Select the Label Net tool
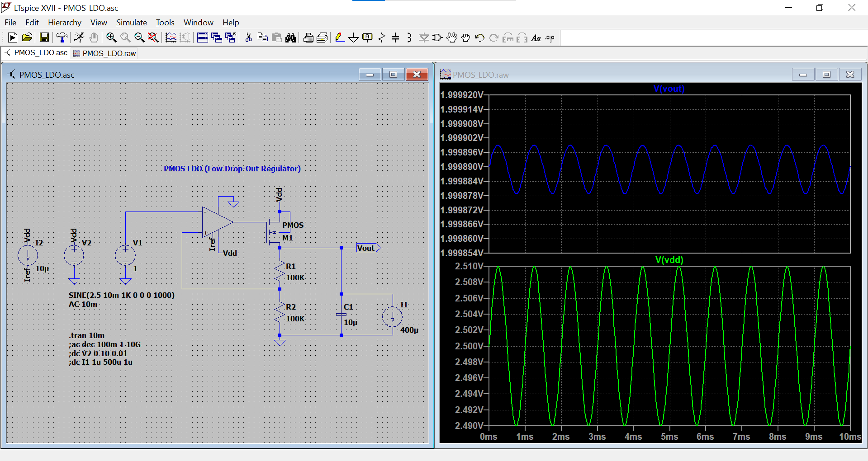Image resolution: width=868 pixels, height=461 pixels. 367,38
